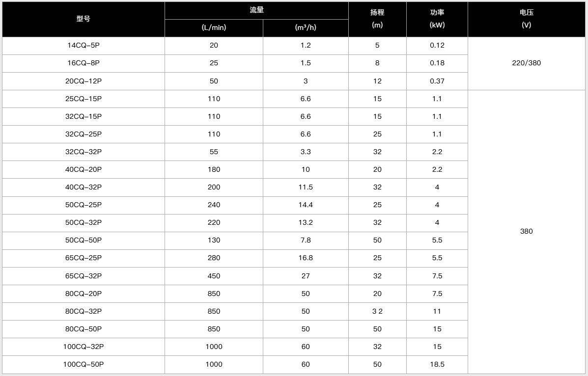The width and height of the screenshot is (588, 376).
Task: Select the 电压 (V) header
Action: point(526,19)
